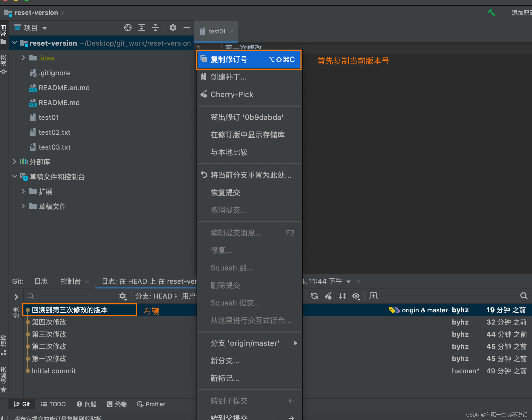
Task: Select revert commit menu item
Action: coord(249,192)
